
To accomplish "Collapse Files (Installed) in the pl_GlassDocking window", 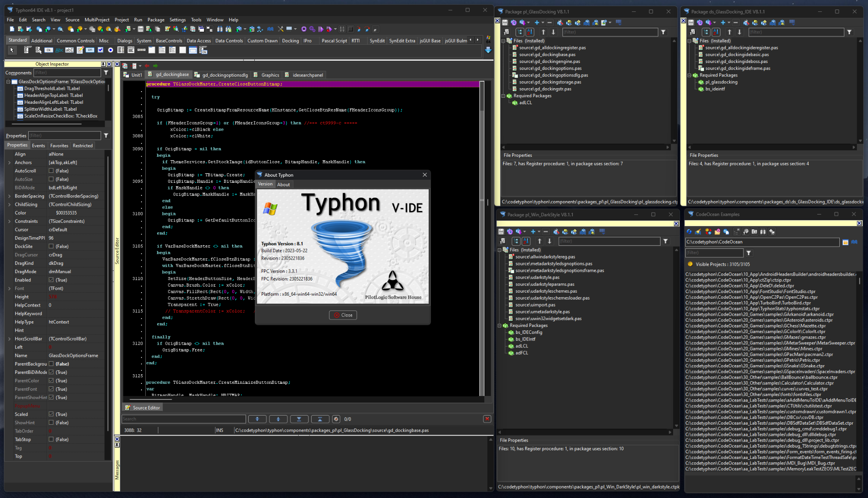I will (503, 41).
